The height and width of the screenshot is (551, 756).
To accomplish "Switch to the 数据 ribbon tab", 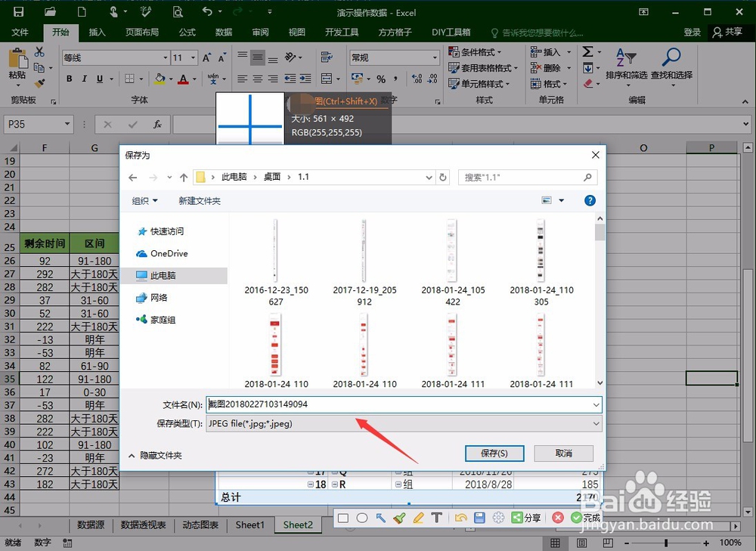I will point(224,33).
